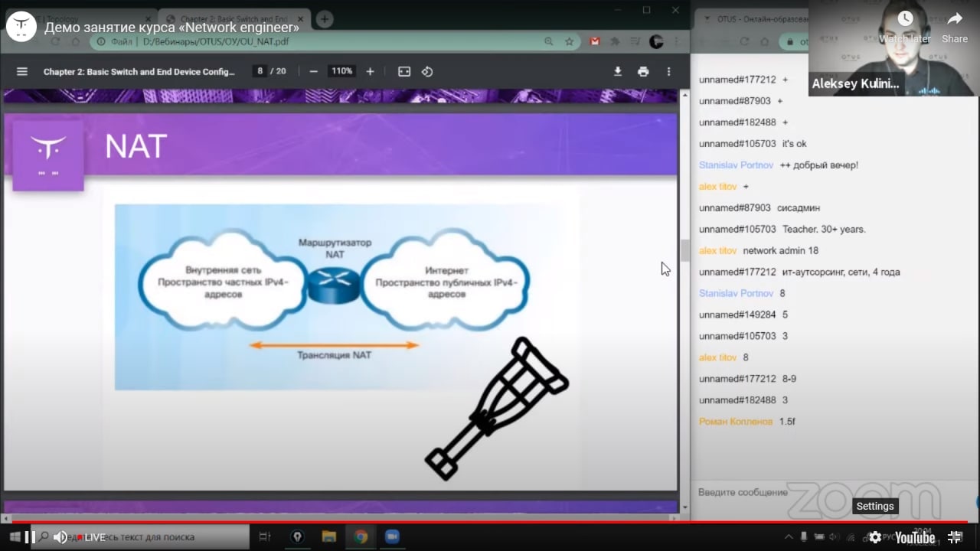Open the Chrome profile avatar
This screenshot has width=980, height=551.
(656, 41)
